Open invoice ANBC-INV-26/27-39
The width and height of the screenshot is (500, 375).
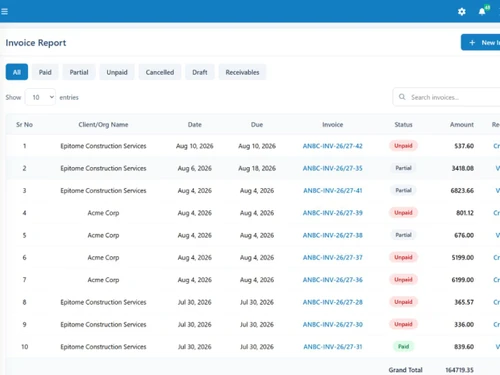(332, 213)
